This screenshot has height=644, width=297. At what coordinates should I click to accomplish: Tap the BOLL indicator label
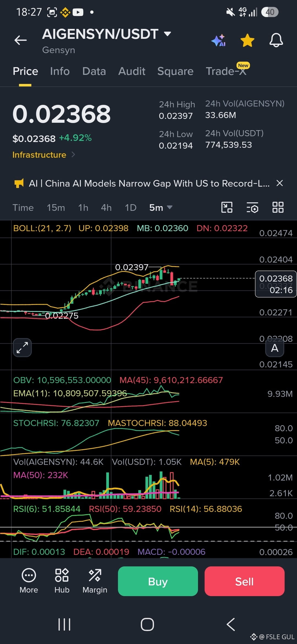click(42, 228)
